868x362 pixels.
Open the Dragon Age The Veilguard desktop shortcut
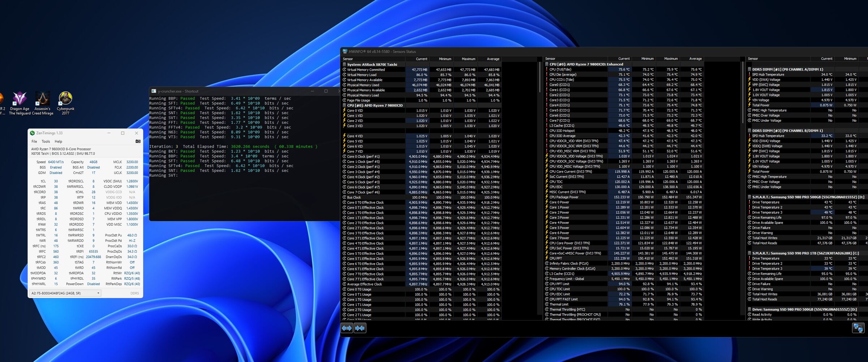20,103
